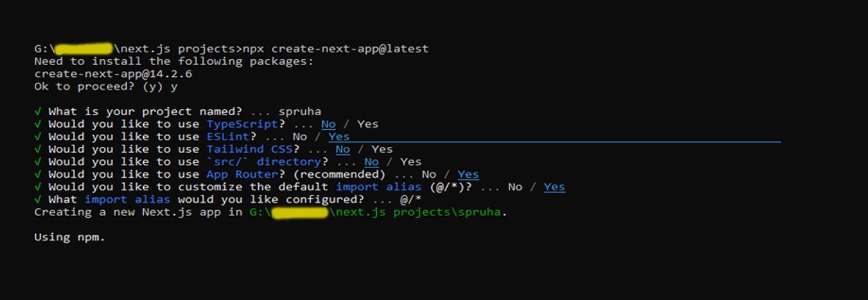Screen dimensions: 868x300
Task: Choose "Yes" on the customize import alias prompt
Action: (554, 187)
